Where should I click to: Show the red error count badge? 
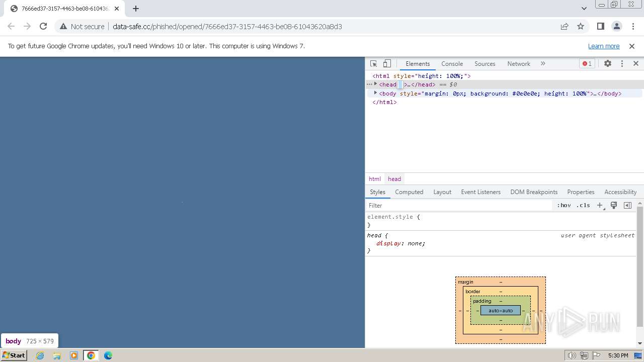[x=587, y=64]
